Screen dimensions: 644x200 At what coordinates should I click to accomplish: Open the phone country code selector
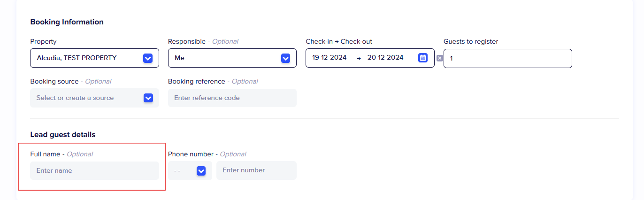click(x=184, y=171)
